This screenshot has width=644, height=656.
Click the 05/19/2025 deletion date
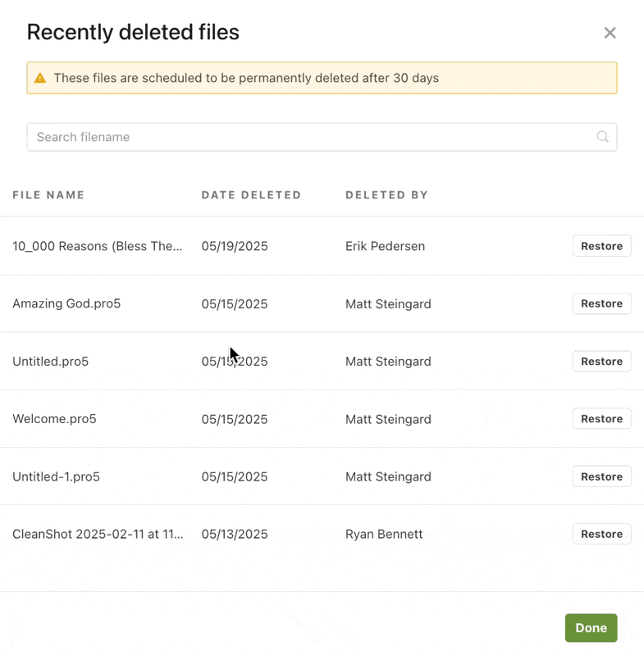pos(235,247)
